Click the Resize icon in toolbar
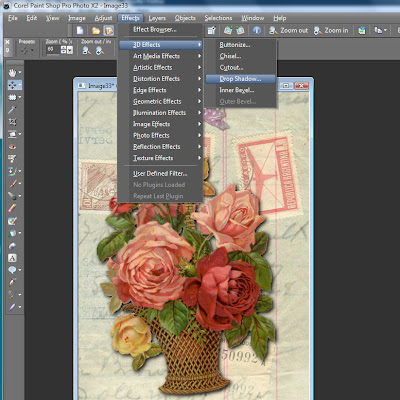 211,31
